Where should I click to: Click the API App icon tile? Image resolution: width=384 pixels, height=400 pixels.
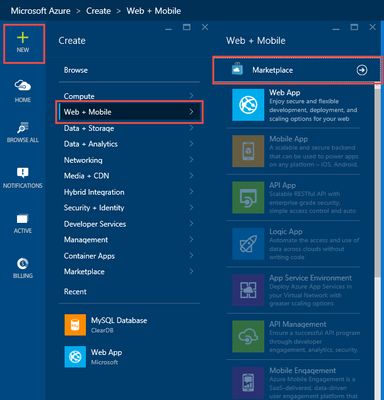[248, 197]
